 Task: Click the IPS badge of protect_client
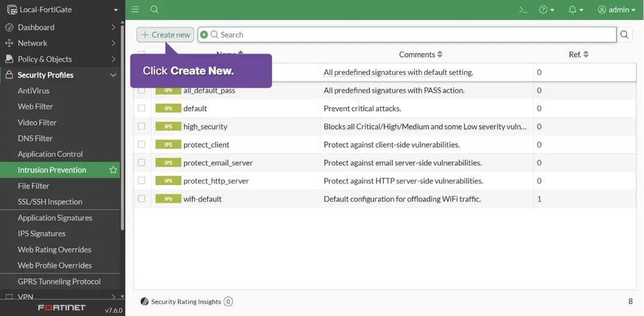pyautogui.click(x=168, y=144)
